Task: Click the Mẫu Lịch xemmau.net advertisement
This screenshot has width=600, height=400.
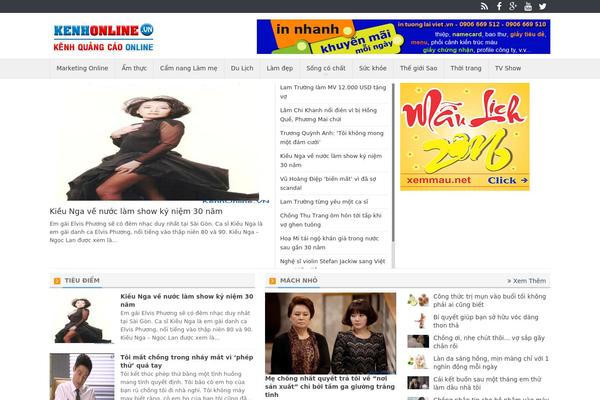Action: (465, 137)
